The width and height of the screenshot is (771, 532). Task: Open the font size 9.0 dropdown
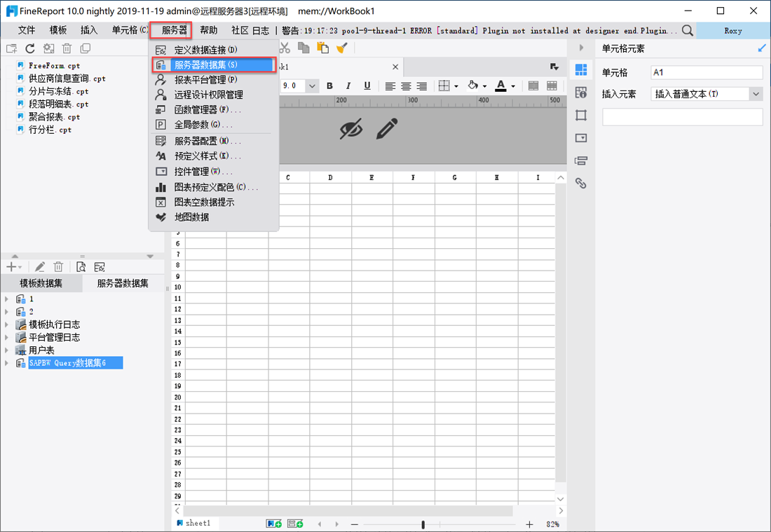coord(312,86)
